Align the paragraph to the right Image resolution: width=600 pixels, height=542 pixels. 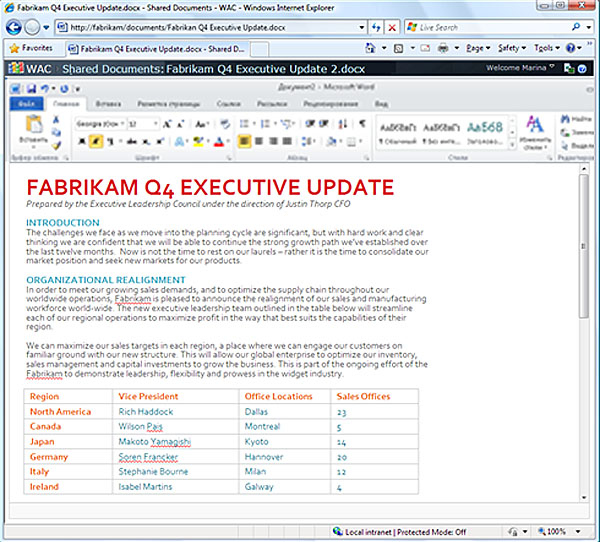pyautogui.click(x=273, y=142)
